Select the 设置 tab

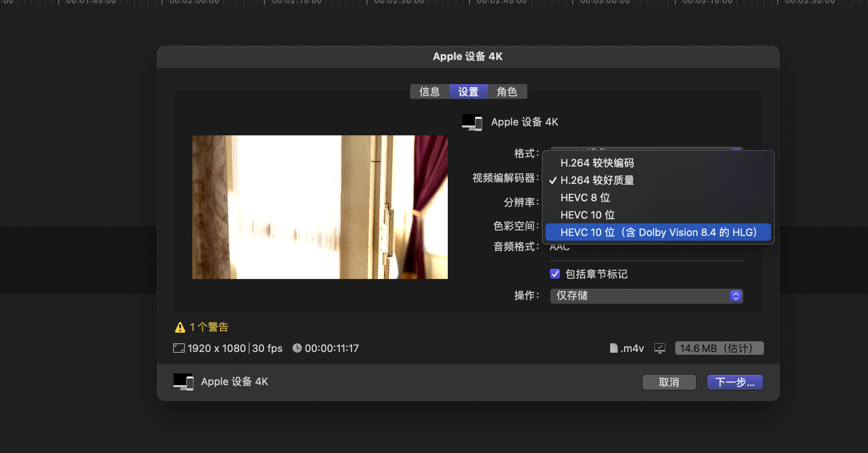[468, 92]
